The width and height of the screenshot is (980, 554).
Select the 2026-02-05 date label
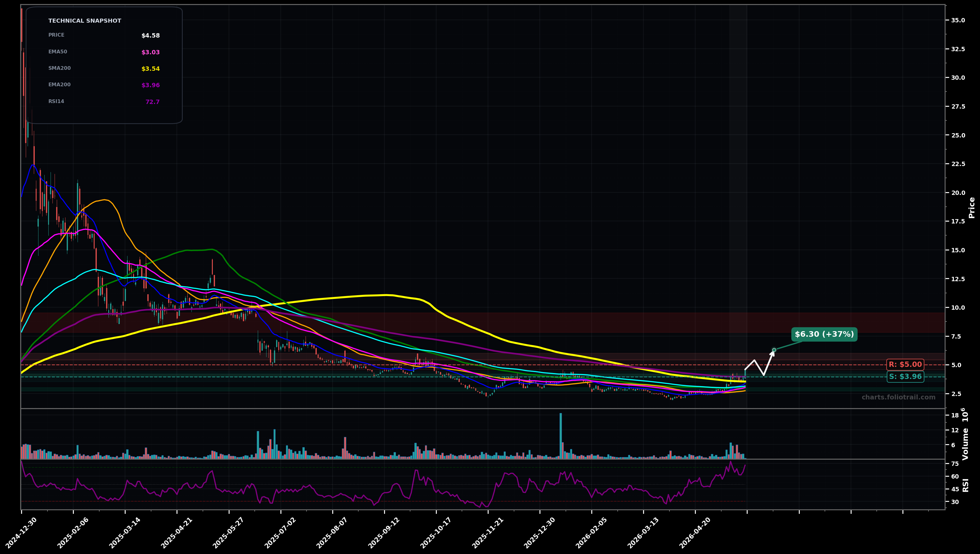[x=591, y=533]
